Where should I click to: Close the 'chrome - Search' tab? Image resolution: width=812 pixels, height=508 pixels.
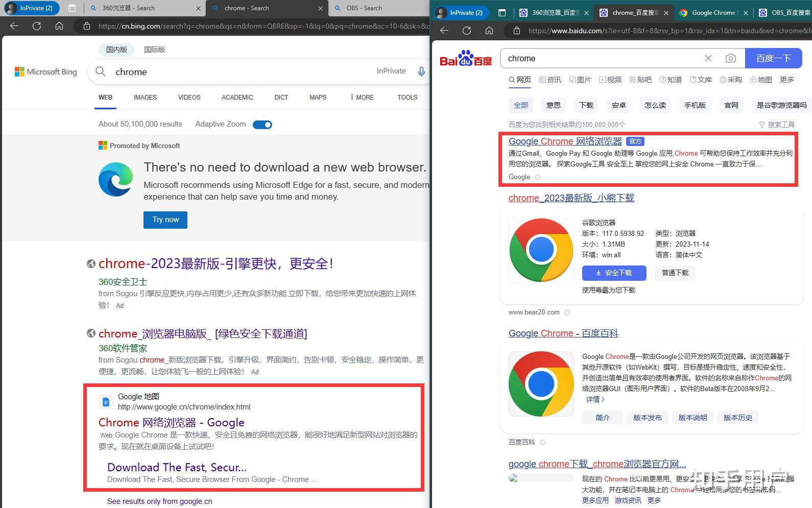[x=320, y=8]
